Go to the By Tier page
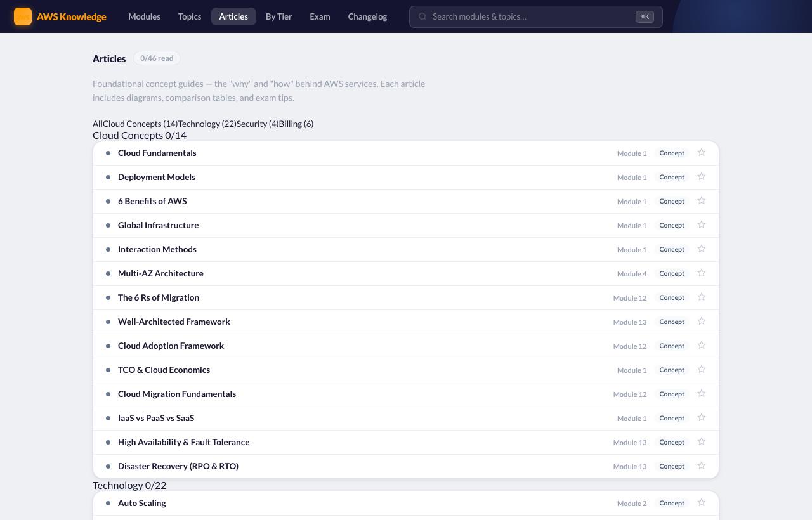Viewport: 812px width, 520px height. tap(278, 16)
